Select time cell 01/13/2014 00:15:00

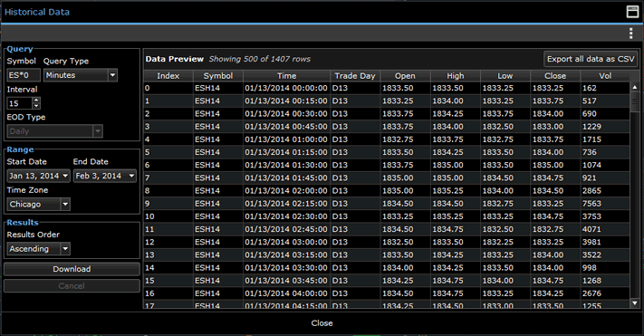287,101
